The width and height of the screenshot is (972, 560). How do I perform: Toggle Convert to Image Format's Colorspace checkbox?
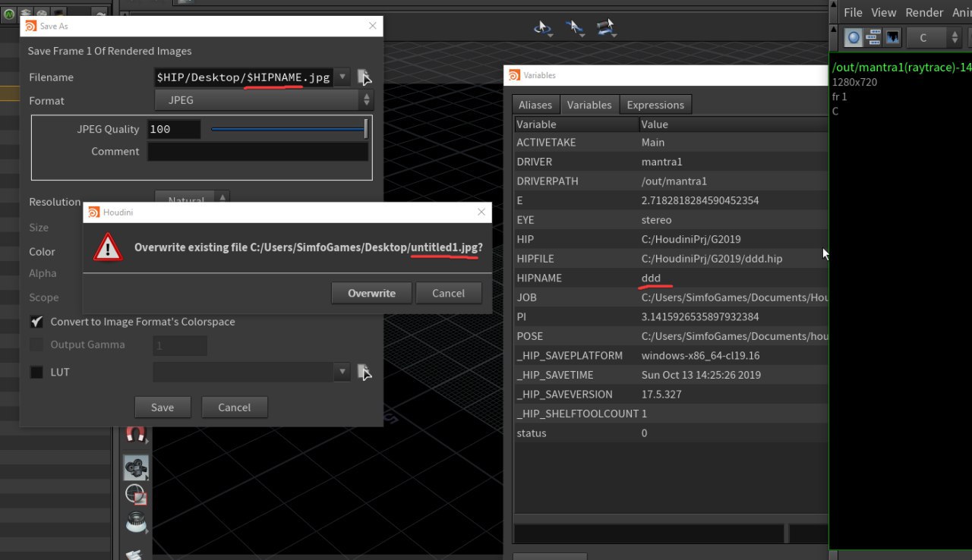[36, 322]
